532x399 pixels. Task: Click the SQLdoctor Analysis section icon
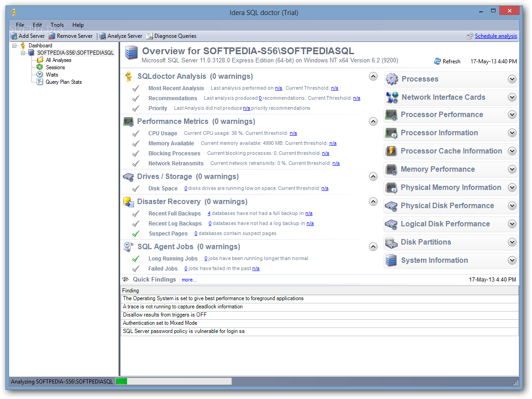pyautogui.click(x=128, y=77)
